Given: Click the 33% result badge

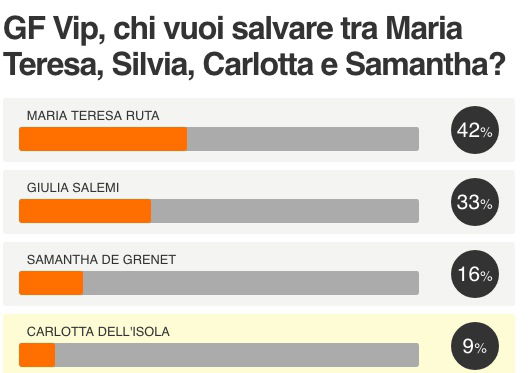Looking at the screenshot, I should [x=475, y=202].
